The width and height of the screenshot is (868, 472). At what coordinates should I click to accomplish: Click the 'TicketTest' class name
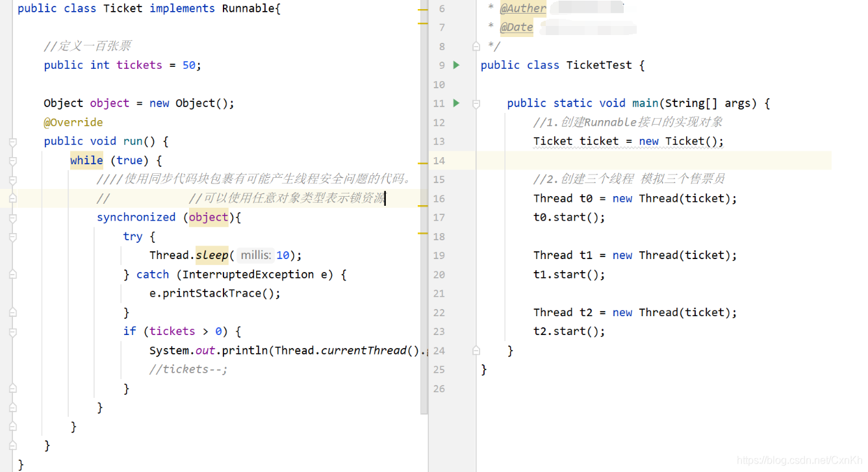(x=599, y=65)
